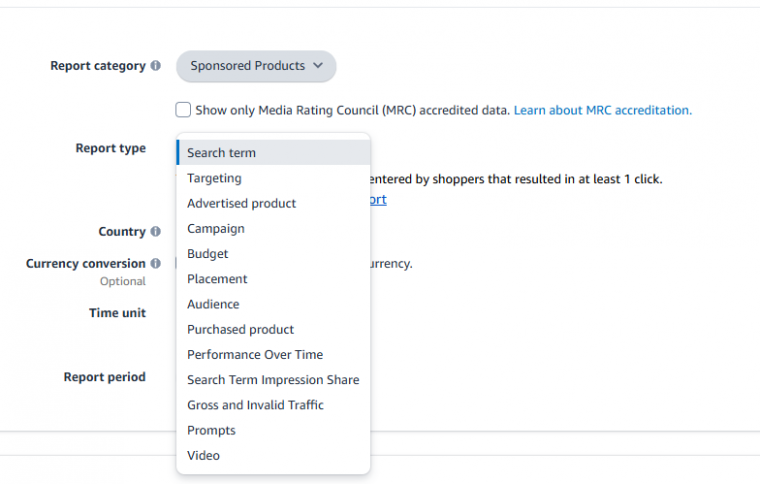Select the Budget report type
The height and width of the screenshot is (484, 760).
pyautogui.click(x=273, y=253)
